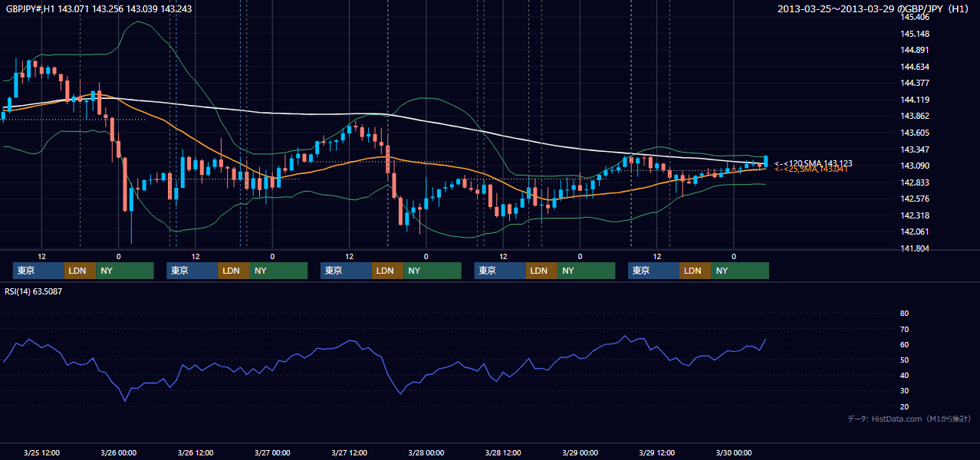Click the last NY session block
Viewport: 980px width, 460px height.
[x=739, y=271]
